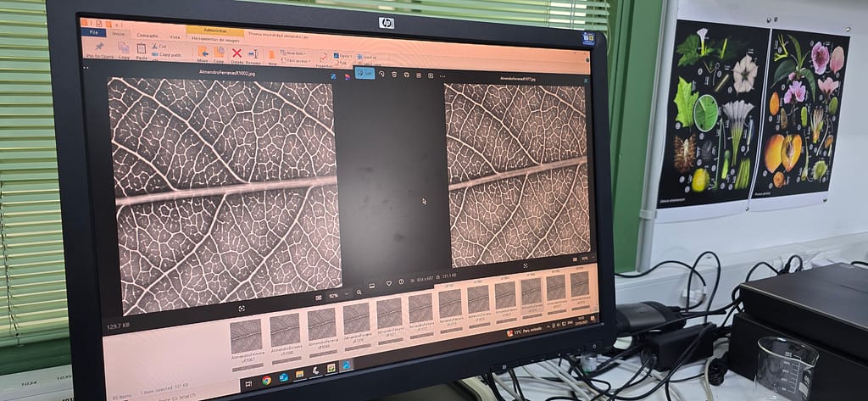Switch to the Compartir ribbon tab

pos(147,36)
